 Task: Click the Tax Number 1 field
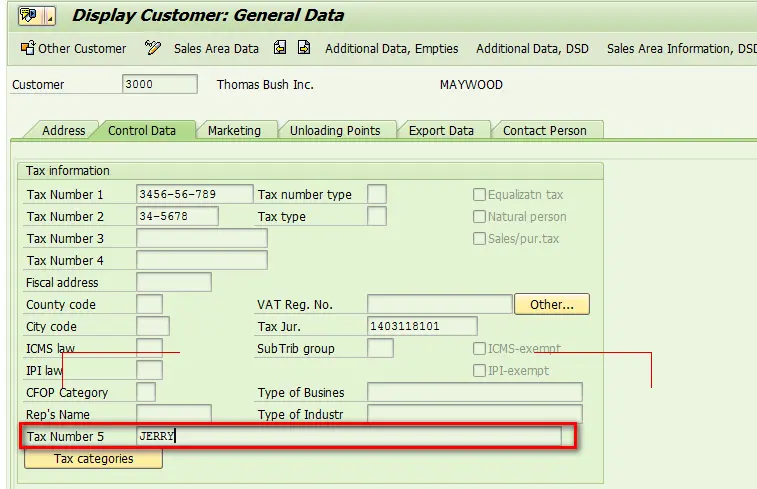pyautogui.click(x=195, y=194)
